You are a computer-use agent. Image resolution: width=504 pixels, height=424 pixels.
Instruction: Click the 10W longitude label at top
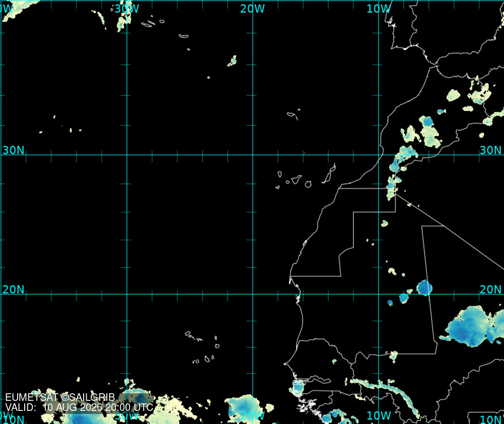(379, 9)
